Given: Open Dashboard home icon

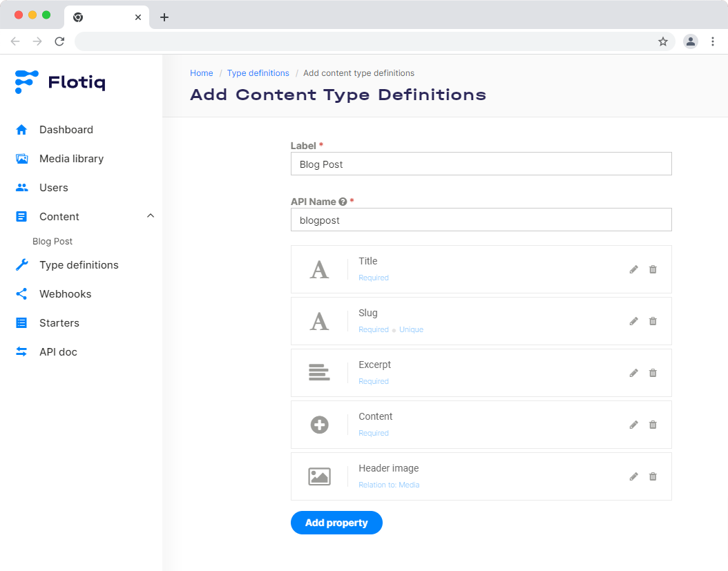Looking at the screenshot, I should coord(21,130).
